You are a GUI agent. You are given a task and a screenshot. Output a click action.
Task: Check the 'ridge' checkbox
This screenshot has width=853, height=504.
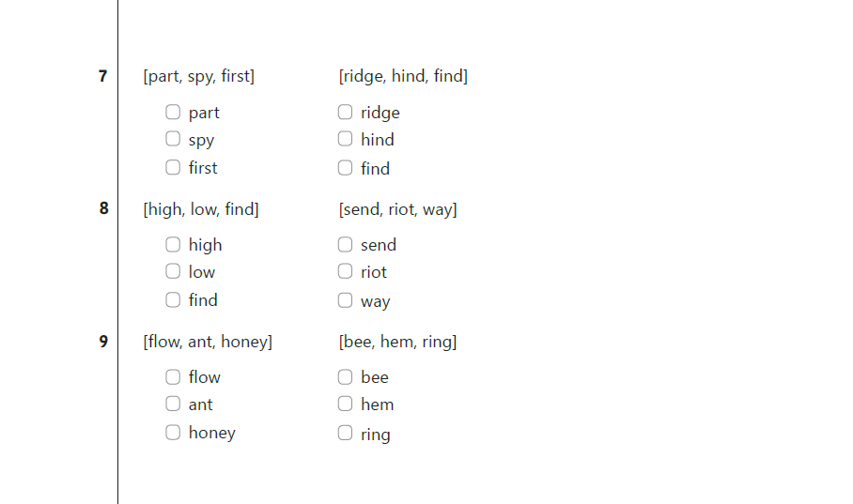click(x=345, y=113)
